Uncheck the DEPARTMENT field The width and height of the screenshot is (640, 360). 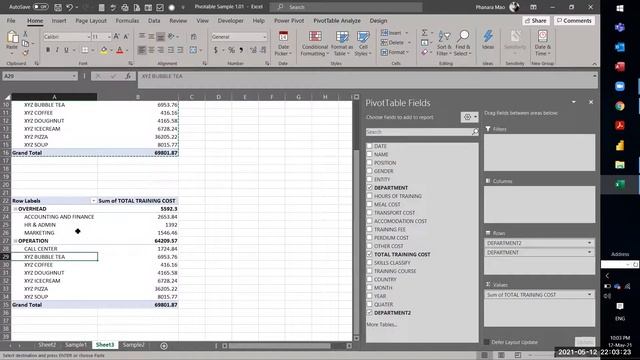pyautogui.click(x=369, y=187)
